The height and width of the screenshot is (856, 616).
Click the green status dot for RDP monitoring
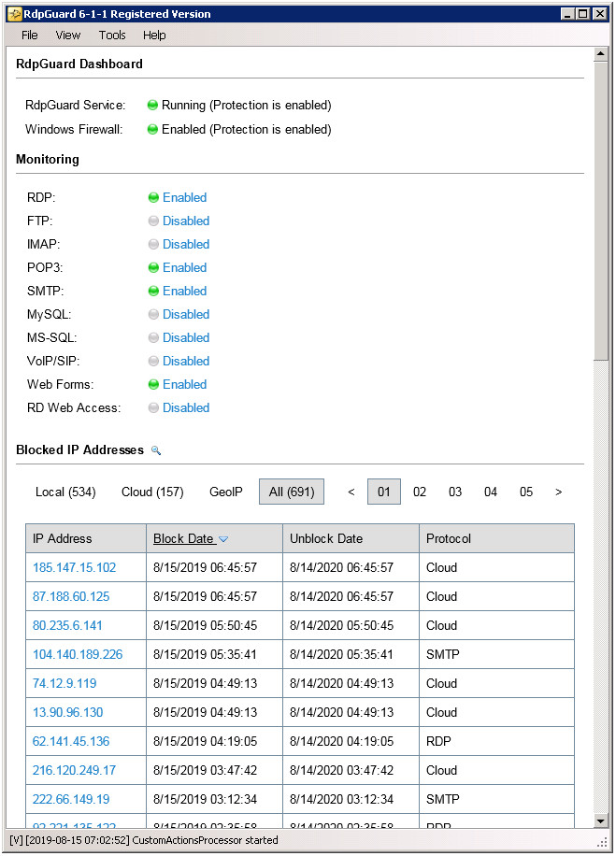point(153,197)
